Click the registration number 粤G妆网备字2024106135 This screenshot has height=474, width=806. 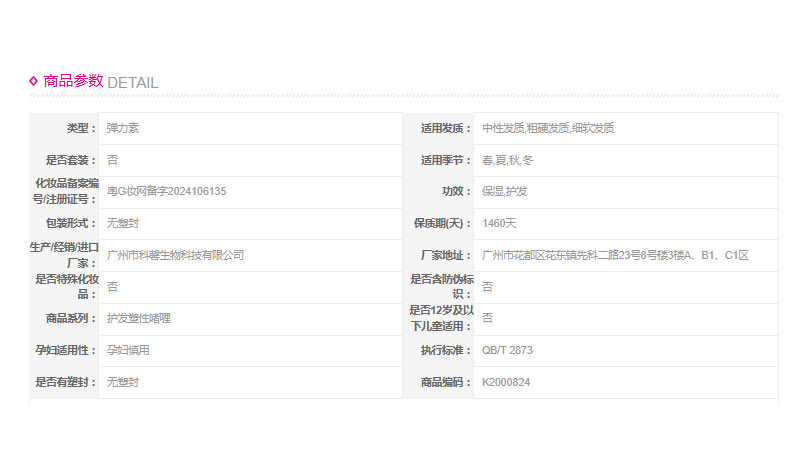(166, 191)
